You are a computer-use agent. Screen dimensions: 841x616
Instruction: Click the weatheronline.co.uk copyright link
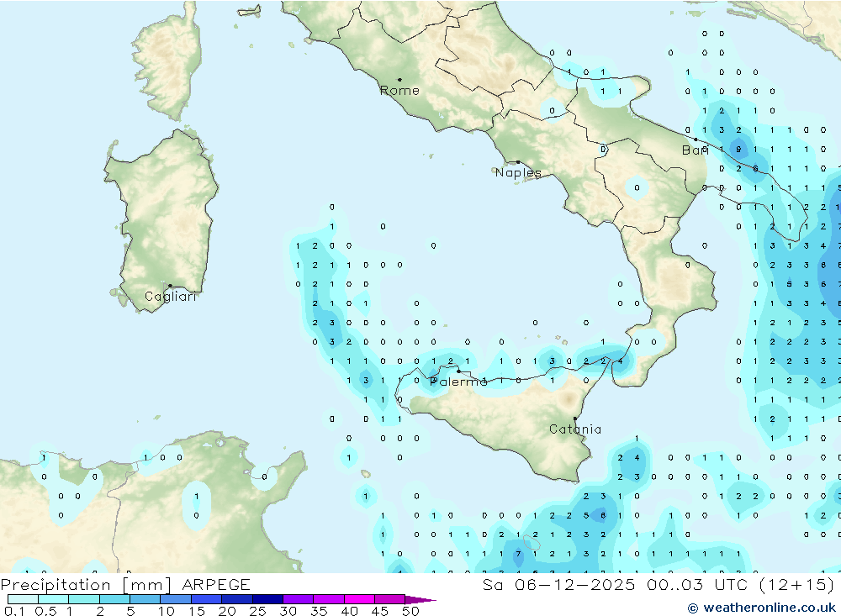pos(762,608)
